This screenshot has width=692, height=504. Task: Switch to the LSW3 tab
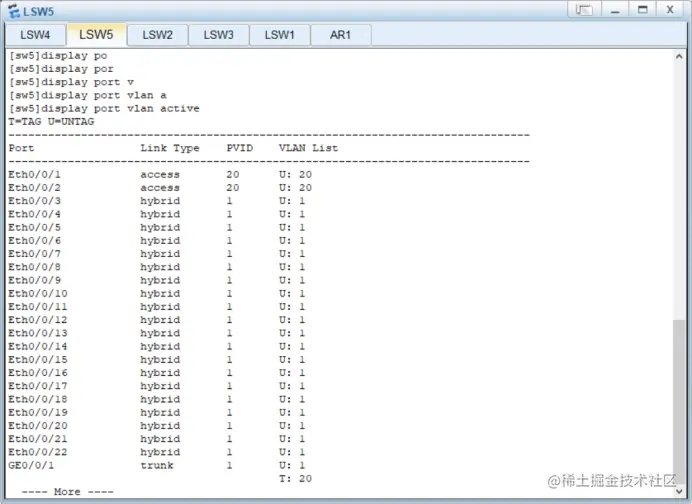(x=218, y=35)
